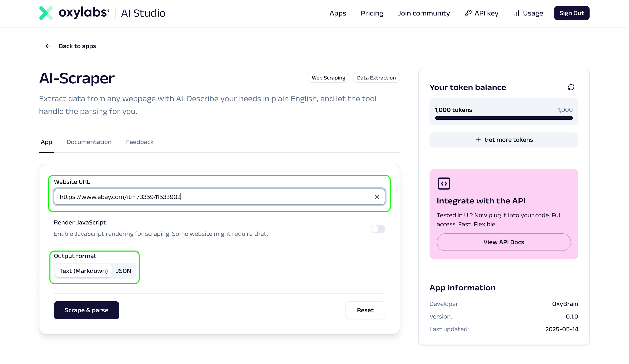The height and width of the screenshot is (364, 629).
Task: Click the AI-Scraper heading
Action: (77, 78)
